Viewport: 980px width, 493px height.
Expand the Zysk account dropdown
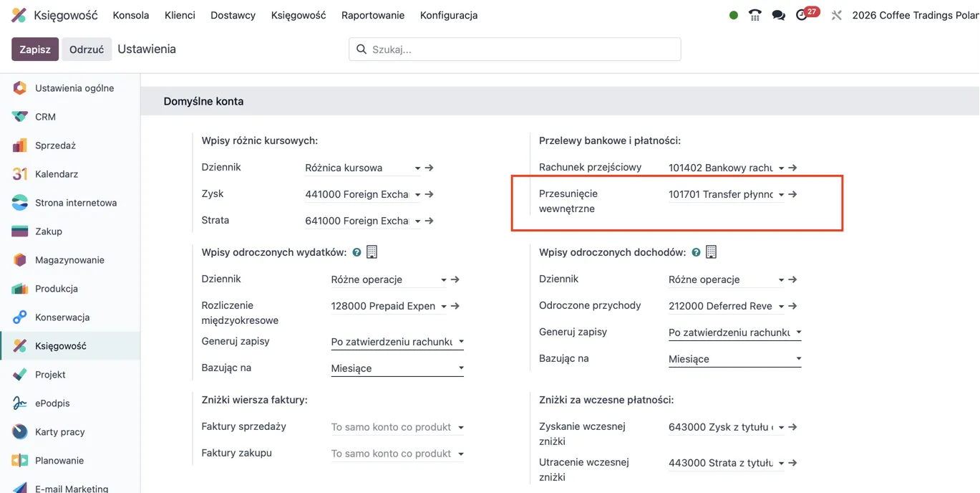[x=417, y=195]
